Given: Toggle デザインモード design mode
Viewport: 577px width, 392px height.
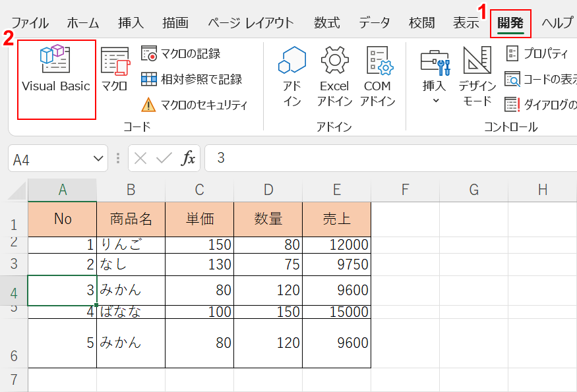Looking at the screenshot, I should click(x=477, y=76).
